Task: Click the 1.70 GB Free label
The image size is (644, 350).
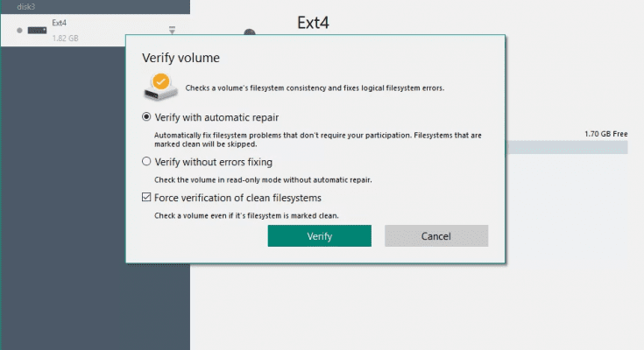Action: click(605, 134)
